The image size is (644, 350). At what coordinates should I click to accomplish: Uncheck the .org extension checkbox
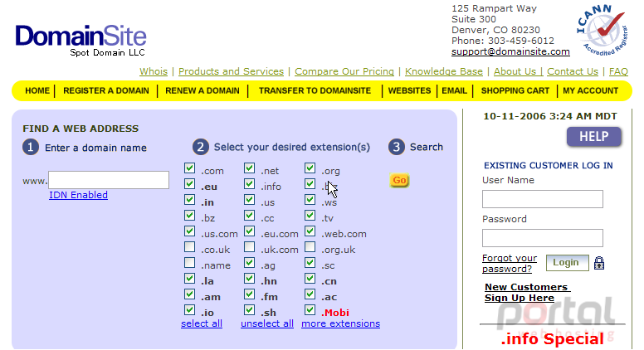[310, 168]
